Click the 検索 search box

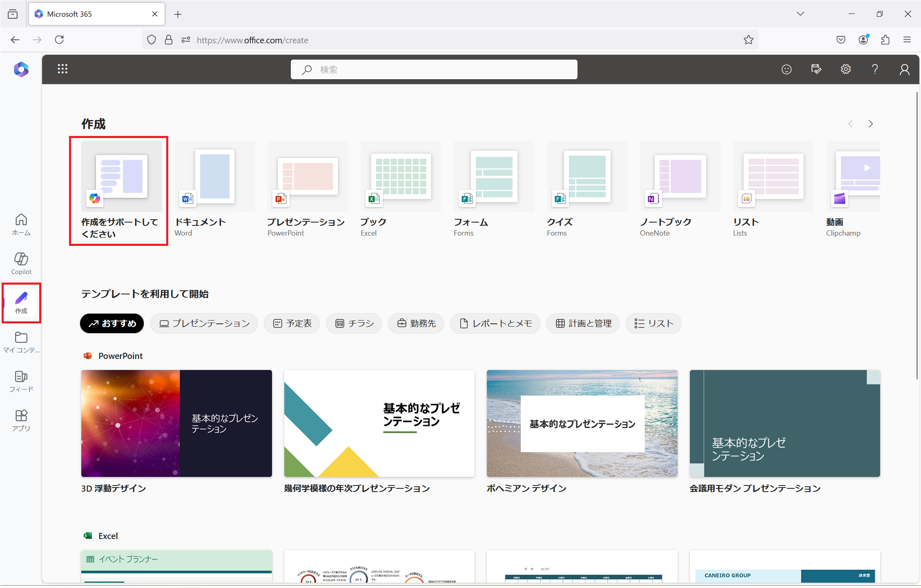click(x=434, y=69)
